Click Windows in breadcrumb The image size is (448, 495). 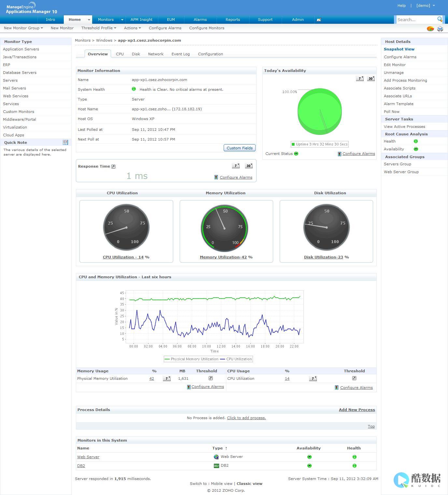click(x=104, y=40)
